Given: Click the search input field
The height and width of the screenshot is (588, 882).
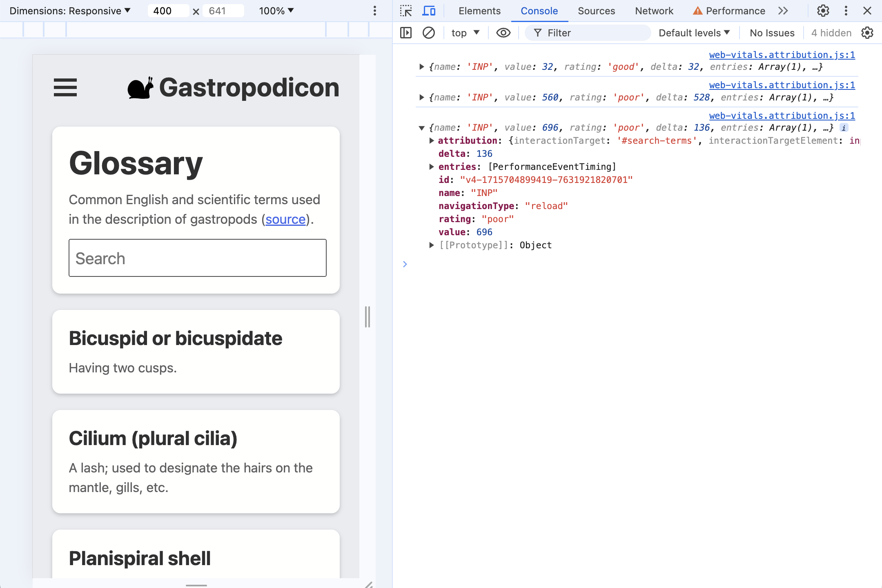Looking at the screenshot, I should [x=197, y=257].
